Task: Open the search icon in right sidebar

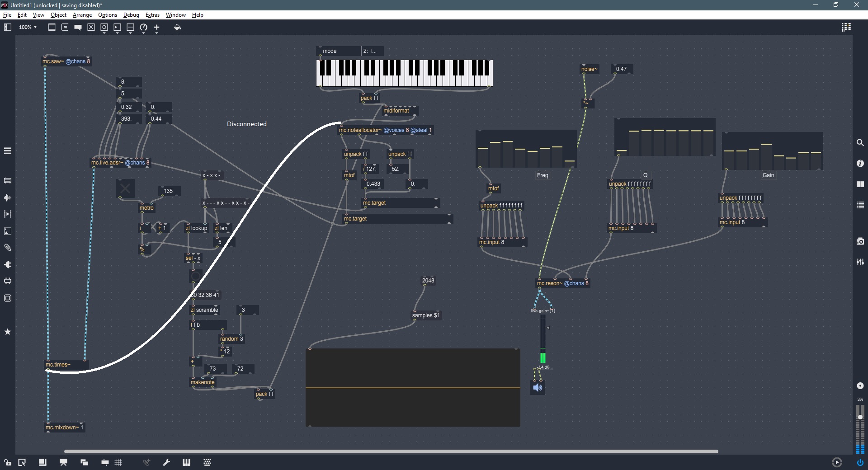Action: click(860, 143)
